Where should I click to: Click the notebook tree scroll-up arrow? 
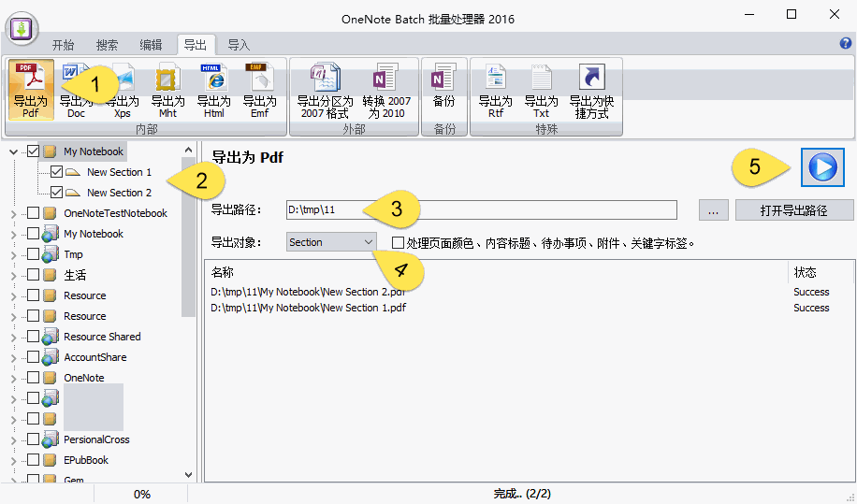click(x=189, y=150)
